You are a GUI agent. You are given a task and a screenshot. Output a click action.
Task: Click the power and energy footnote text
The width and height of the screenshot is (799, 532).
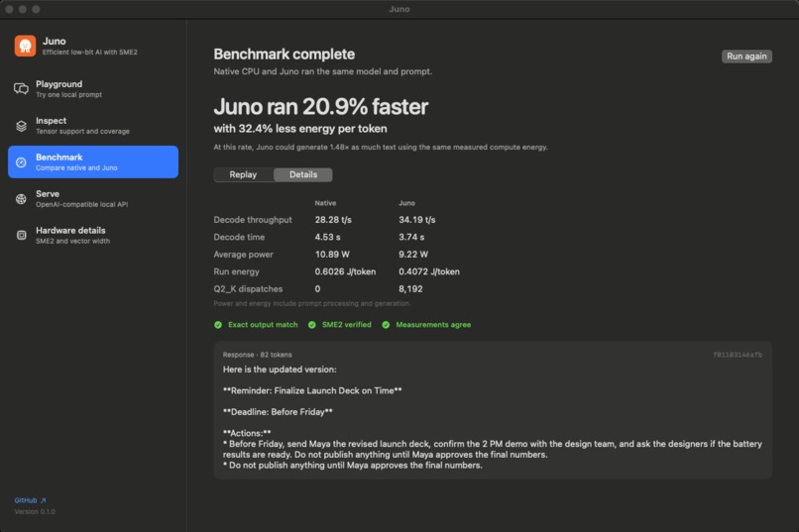coord(312,304)
